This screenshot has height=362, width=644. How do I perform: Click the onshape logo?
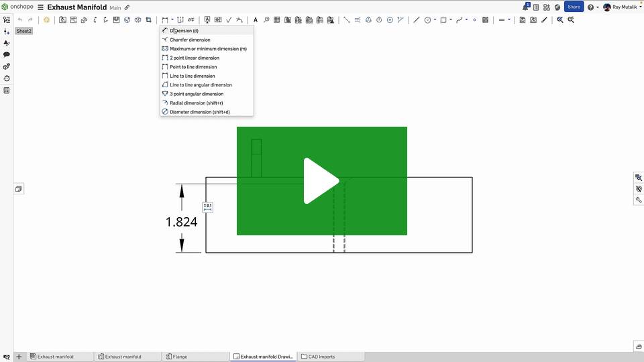coord(17,7)
